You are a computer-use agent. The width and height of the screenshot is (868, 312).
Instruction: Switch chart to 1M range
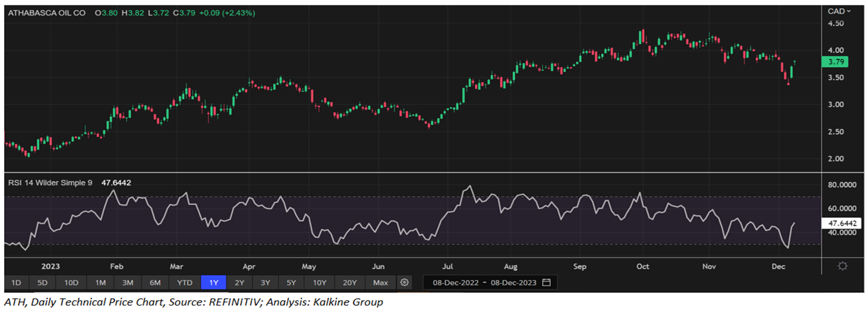click(x=100, y=282)
